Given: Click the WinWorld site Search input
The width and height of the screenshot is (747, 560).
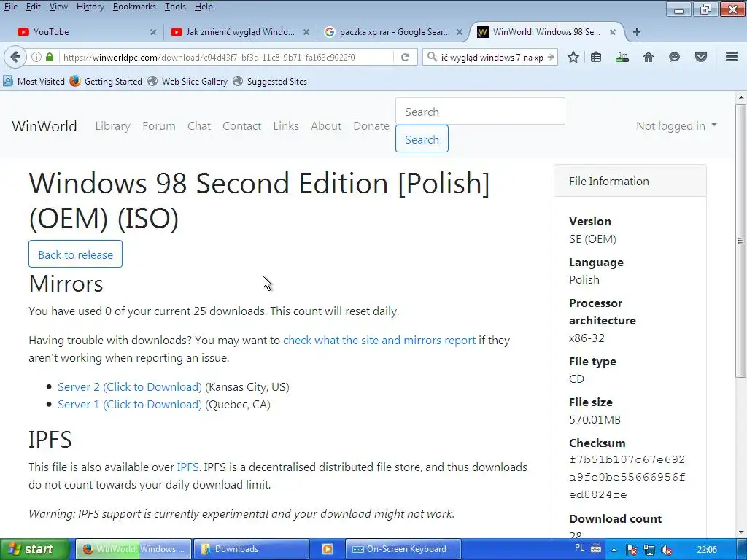Looking at the screenshot, I should pos(480,112).
